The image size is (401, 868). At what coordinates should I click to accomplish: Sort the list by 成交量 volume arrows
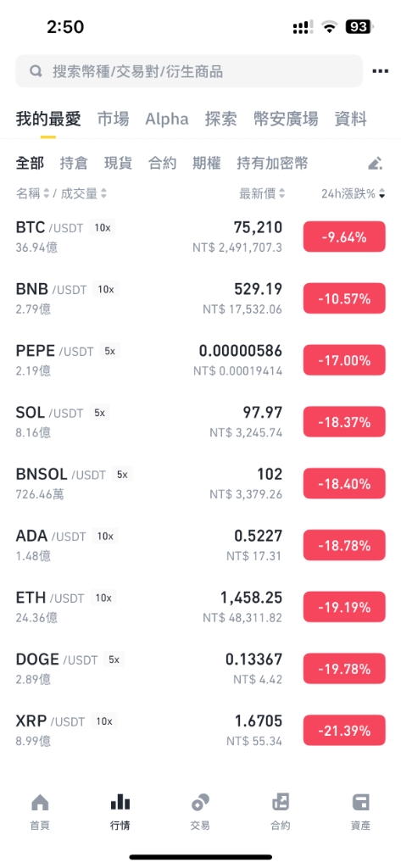point(103,193)
